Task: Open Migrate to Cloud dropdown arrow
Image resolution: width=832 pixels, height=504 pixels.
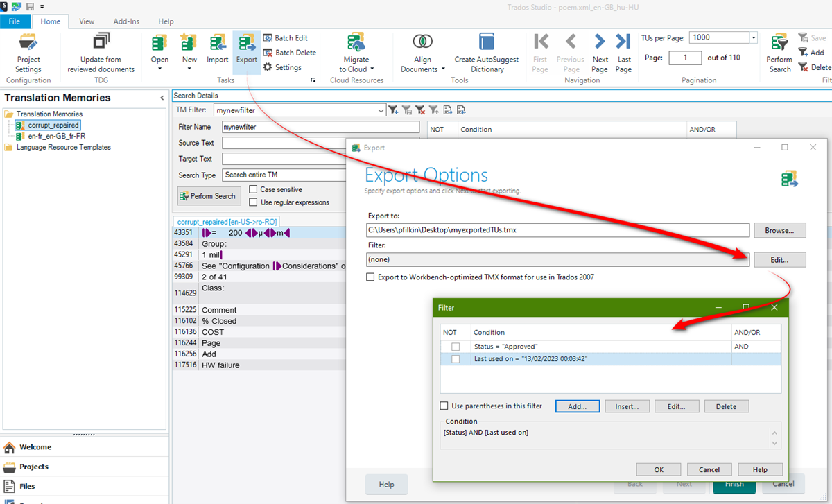Action: point(372,69)
